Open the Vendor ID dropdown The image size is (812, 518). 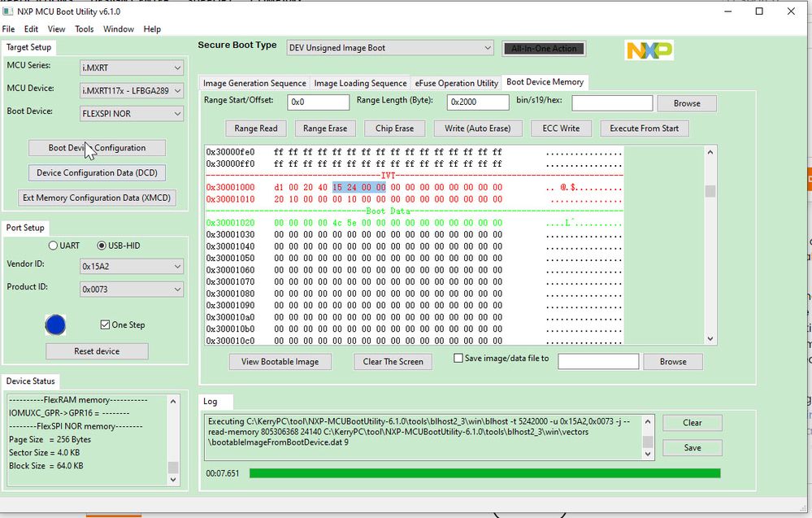coord(132,266)
